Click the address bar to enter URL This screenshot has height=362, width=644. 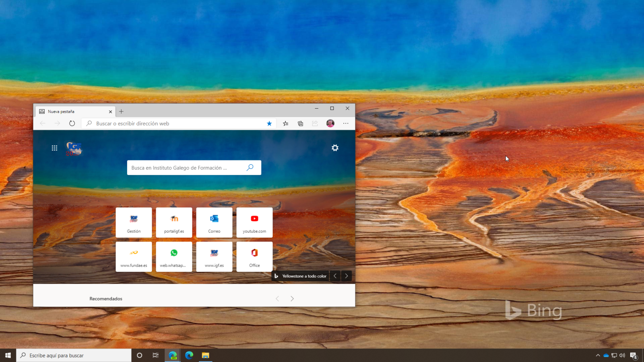click(x=177, y=123)
